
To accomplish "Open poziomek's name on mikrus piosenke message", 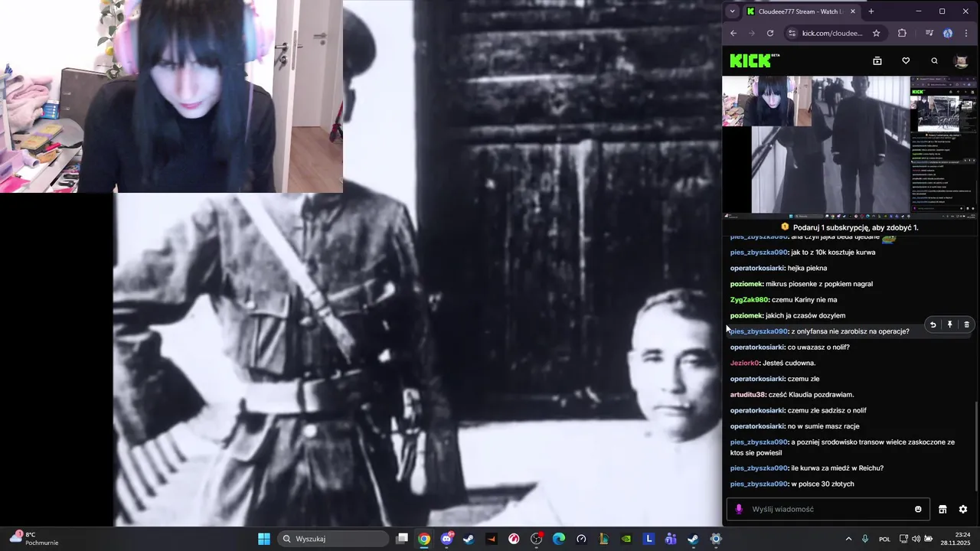I will coord(746,284).
